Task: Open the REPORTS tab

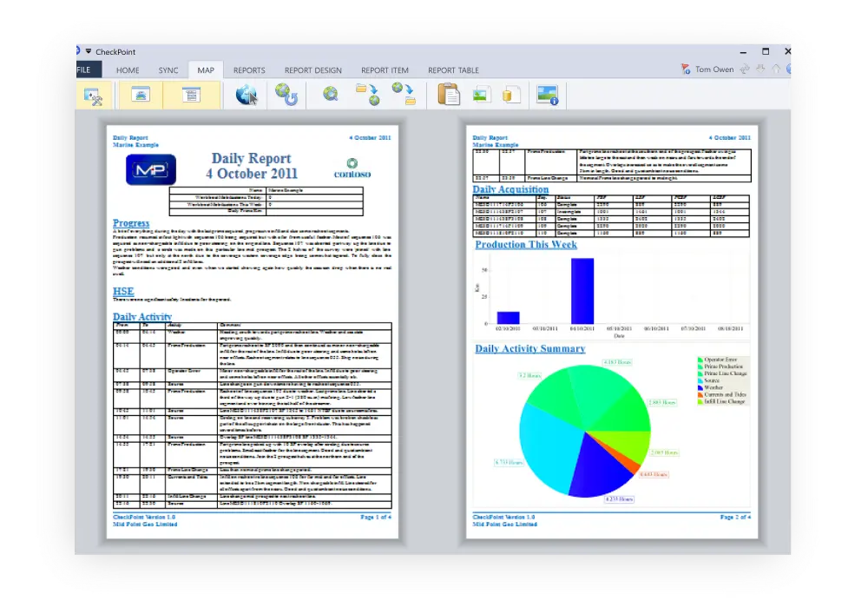Action: [x=249, y=70]
